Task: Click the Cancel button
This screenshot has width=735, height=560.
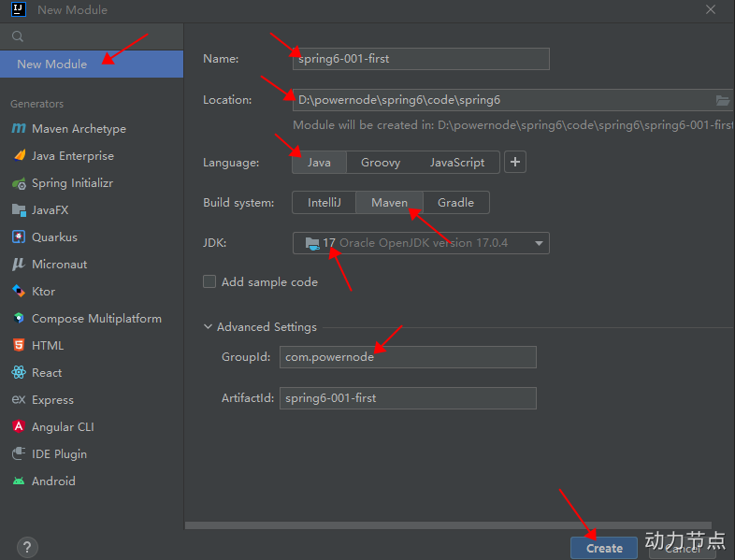Action: tap(683, 548)
